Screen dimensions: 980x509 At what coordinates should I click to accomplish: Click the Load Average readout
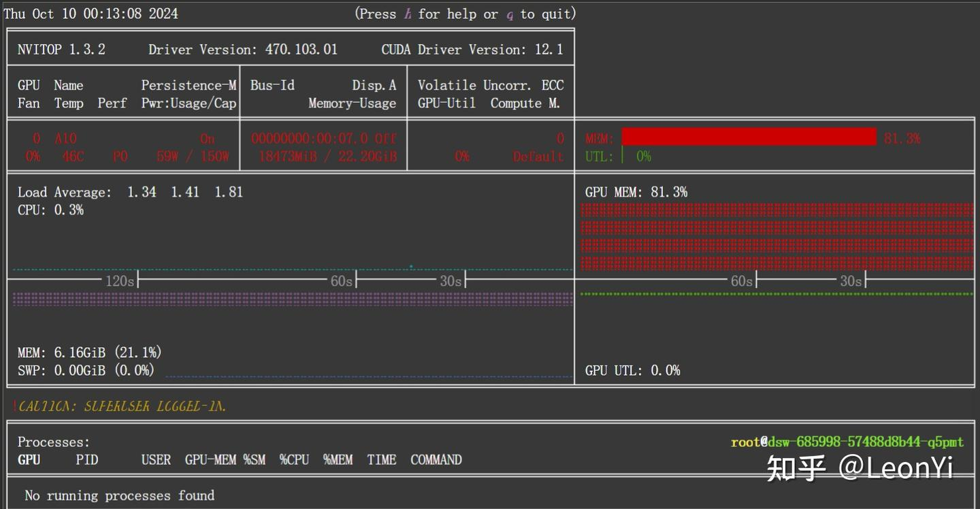click(130, 192)
